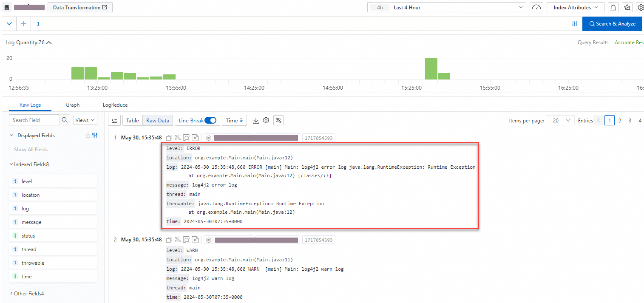The height and width of the screenshot is (303, 644).
Task: Select the message indexed field
Action: [x=53, y=222]
